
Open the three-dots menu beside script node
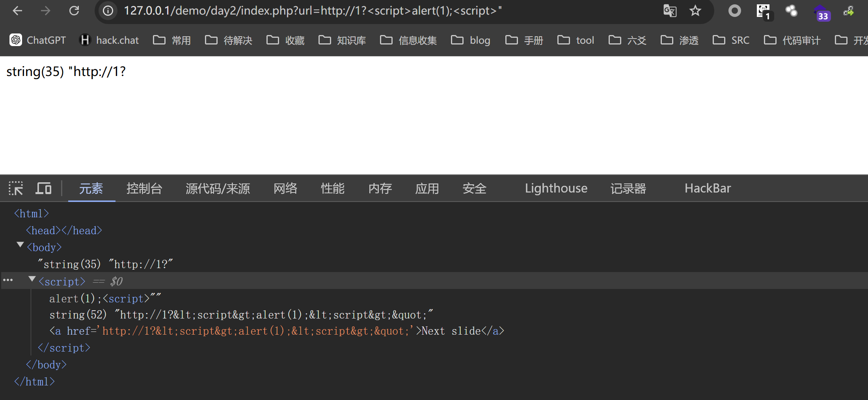tap(8, 280)
